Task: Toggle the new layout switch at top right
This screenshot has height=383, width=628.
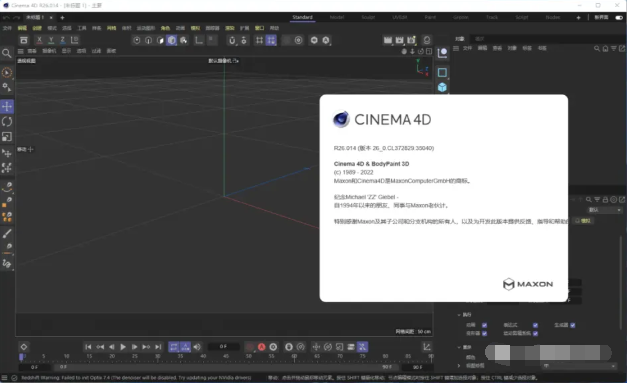Action: pyautogui.click(x=619, y=18)
